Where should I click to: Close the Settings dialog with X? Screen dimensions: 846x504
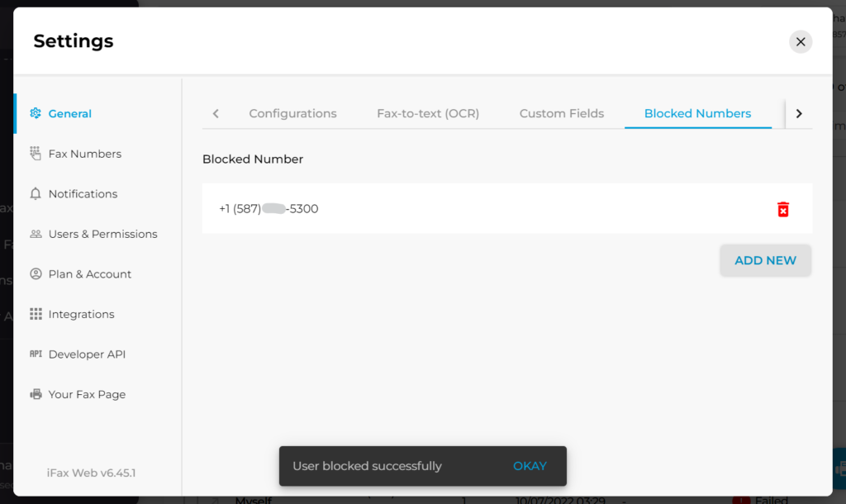[x=800, y=41]
